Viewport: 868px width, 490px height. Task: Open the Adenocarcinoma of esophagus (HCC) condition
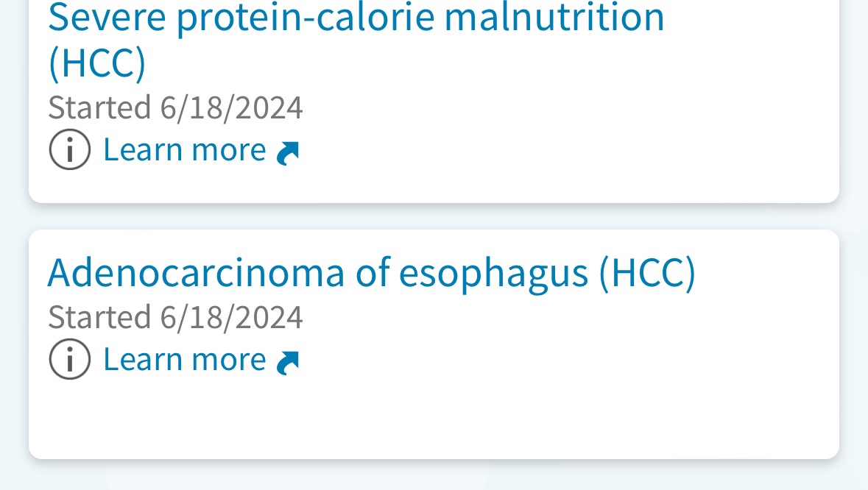point(371,273)
